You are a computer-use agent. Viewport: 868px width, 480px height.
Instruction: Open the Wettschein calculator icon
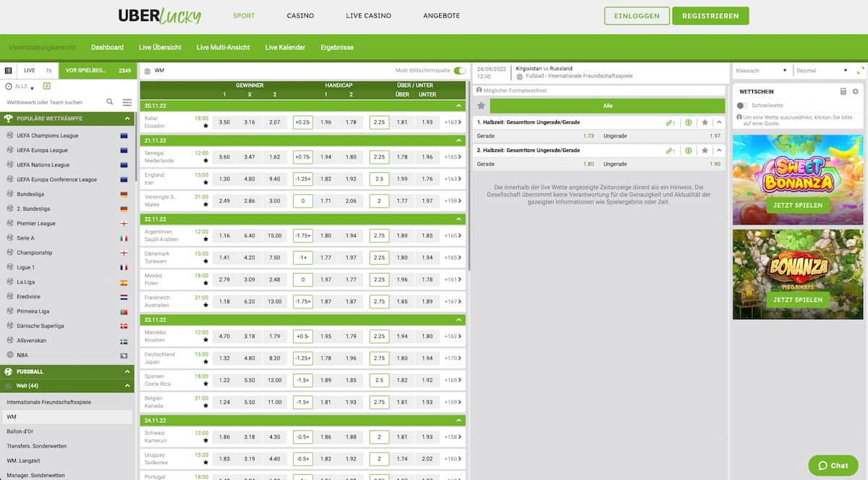843,91
